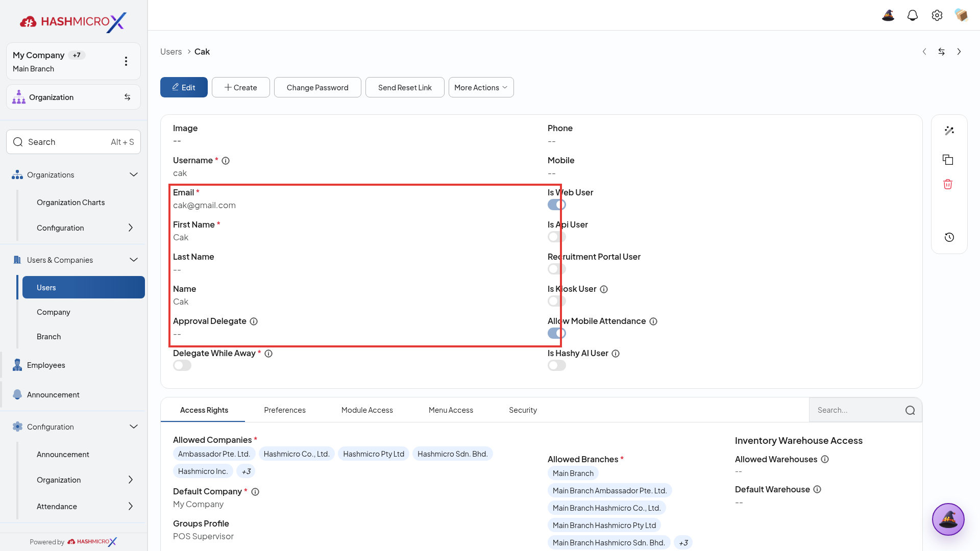
Task: Click the swap arrows next to Organization
Action: coord(128,97)
